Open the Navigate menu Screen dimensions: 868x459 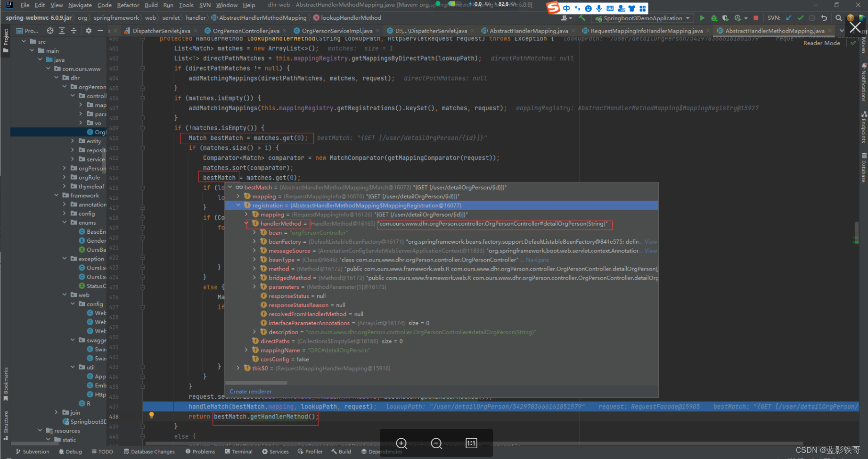pos(80,5)
